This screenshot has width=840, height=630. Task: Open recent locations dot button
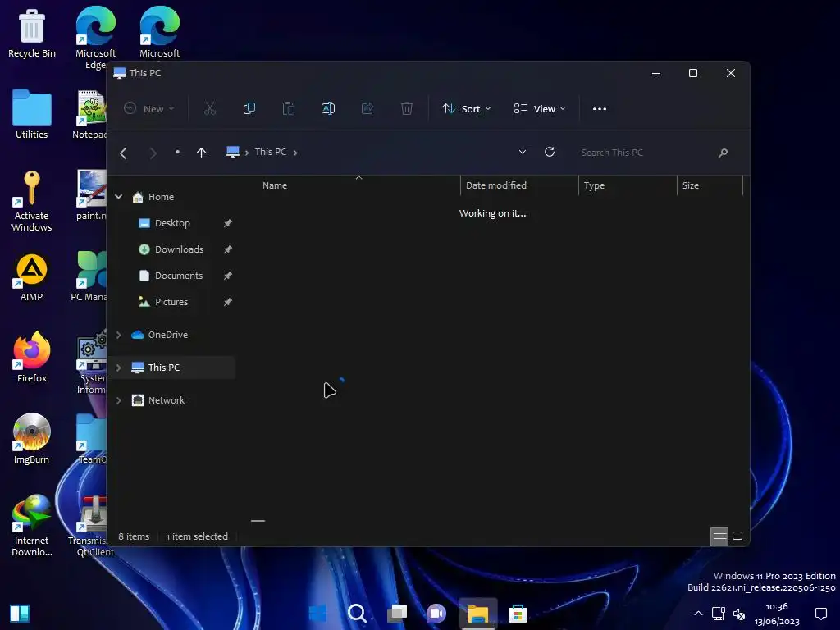click(x=177, y=152)
